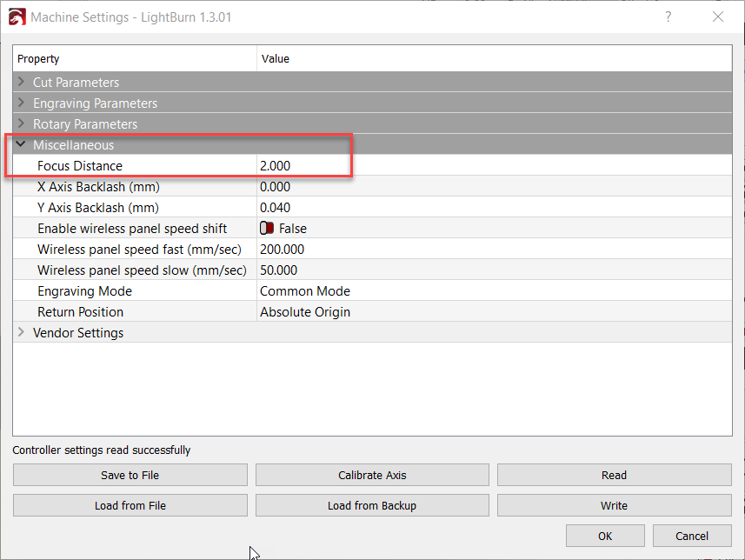Select the X Axis Backlash (mm) label
This screenshot has width=745, height=560.
click(98, 187)
